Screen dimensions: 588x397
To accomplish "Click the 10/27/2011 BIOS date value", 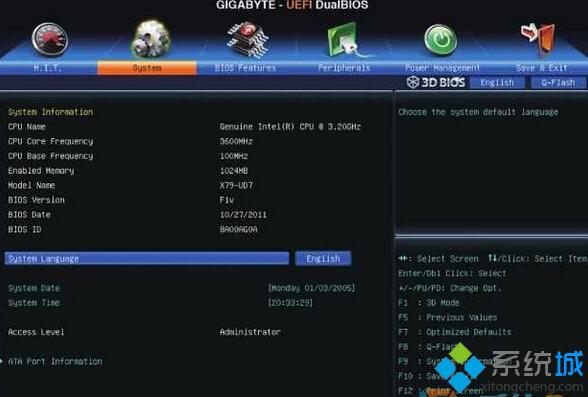I will point(243,214).
